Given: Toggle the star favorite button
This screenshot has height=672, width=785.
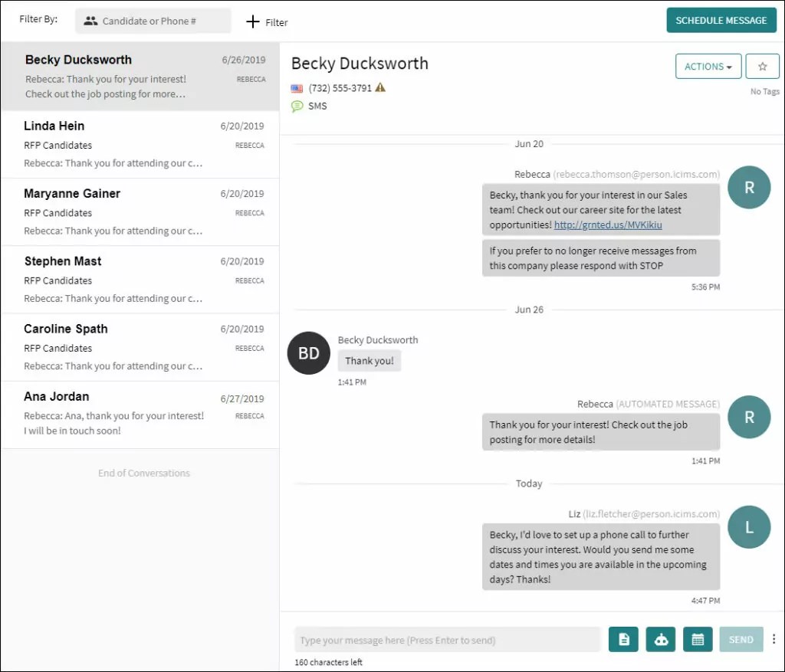Looking at the screenshot, I should [762, 67].
